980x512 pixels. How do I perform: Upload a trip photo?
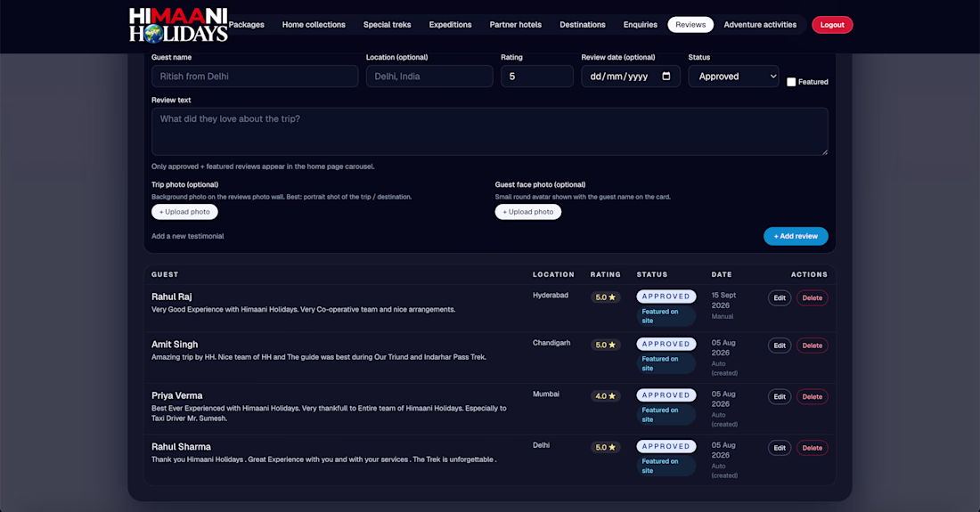pyautogui.click(x=184, y=212)
